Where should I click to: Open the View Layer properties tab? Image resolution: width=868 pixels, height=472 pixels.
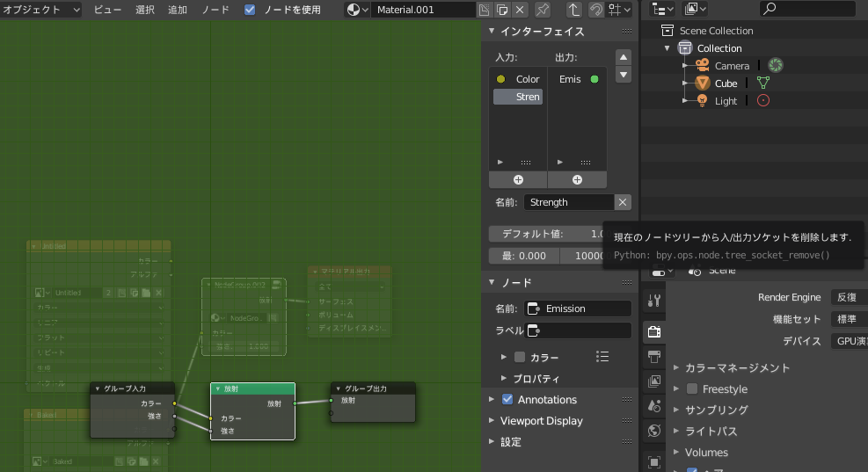coord(653,381)
